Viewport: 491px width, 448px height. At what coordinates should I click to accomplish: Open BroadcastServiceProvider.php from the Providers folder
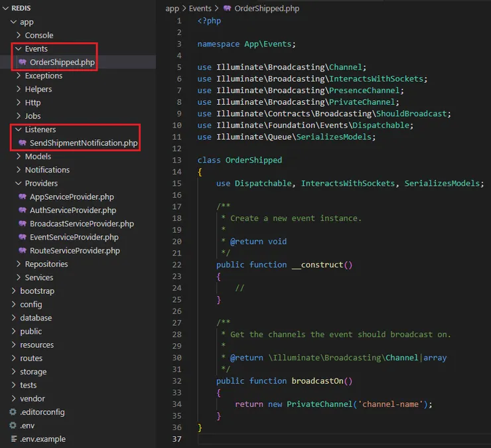point(81,224)
